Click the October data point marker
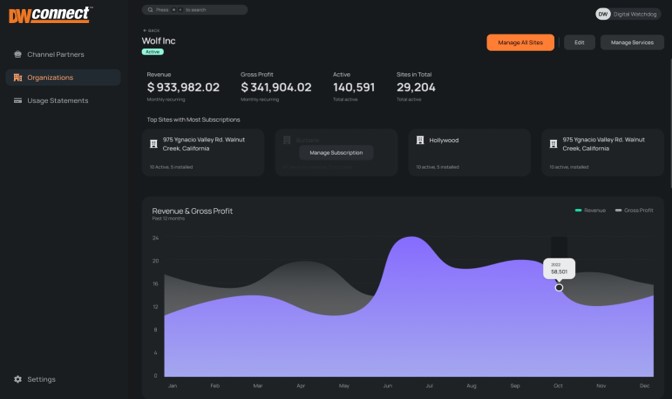The height and width of the screenshot is (399, 672). click(x=559, y=288)
